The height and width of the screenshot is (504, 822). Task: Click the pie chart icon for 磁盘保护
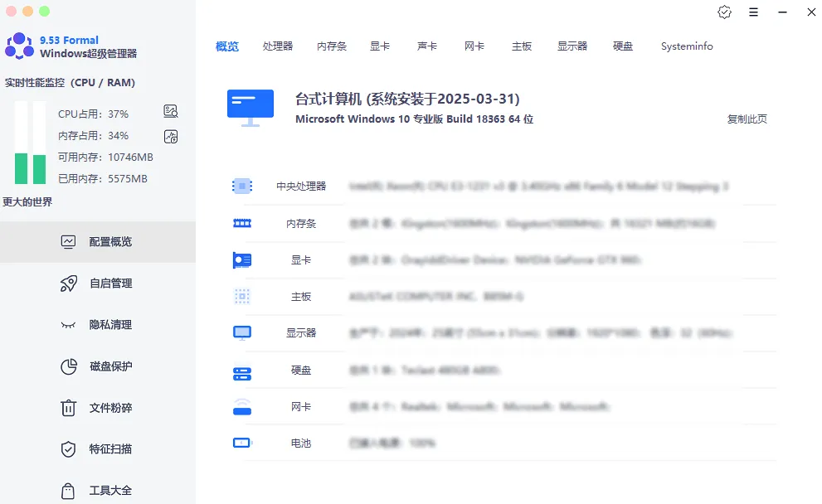click(68, 366)
